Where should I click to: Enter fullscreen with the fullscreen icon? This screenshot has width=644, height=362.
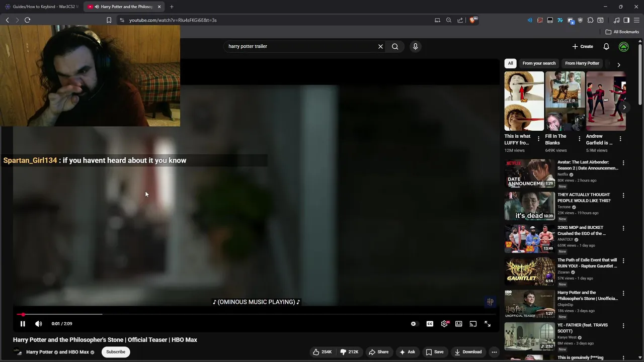[488, 324]
